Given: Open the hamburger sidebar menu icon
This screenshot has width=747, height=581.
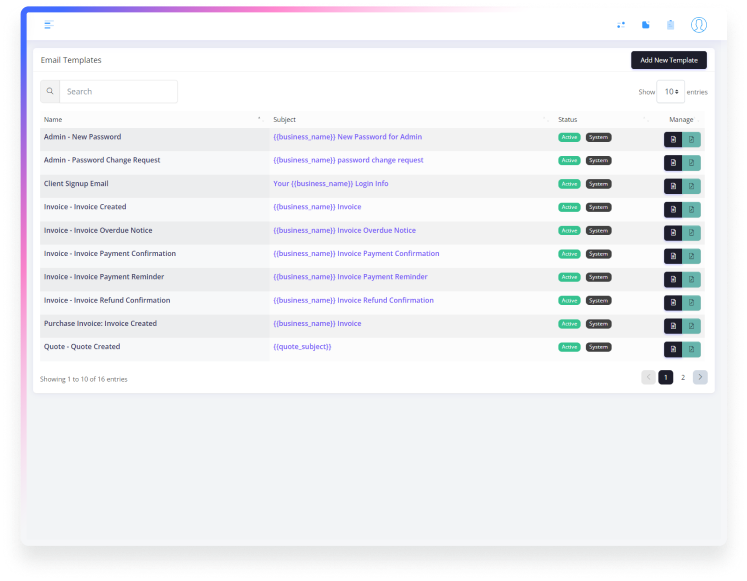Looking at the screenshot, I should point(48,24).
